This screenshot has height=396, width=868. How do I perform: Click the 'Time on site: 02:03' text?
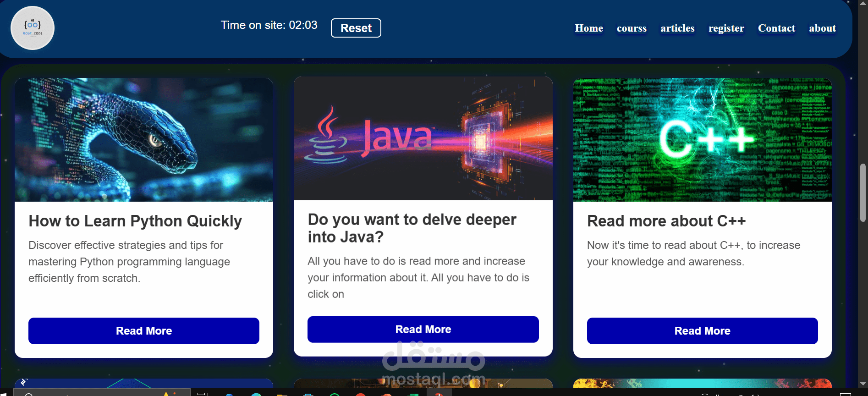(x=269, y=25)
